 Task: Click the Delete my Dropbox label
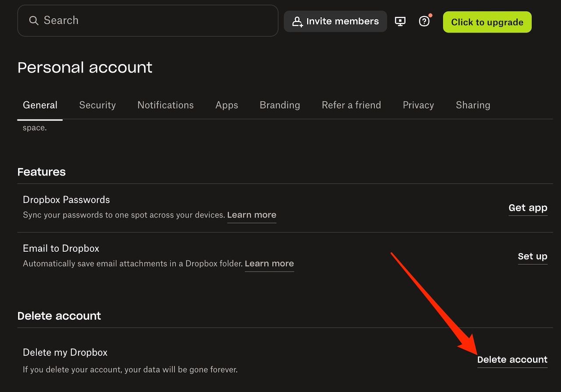(65, 353)
